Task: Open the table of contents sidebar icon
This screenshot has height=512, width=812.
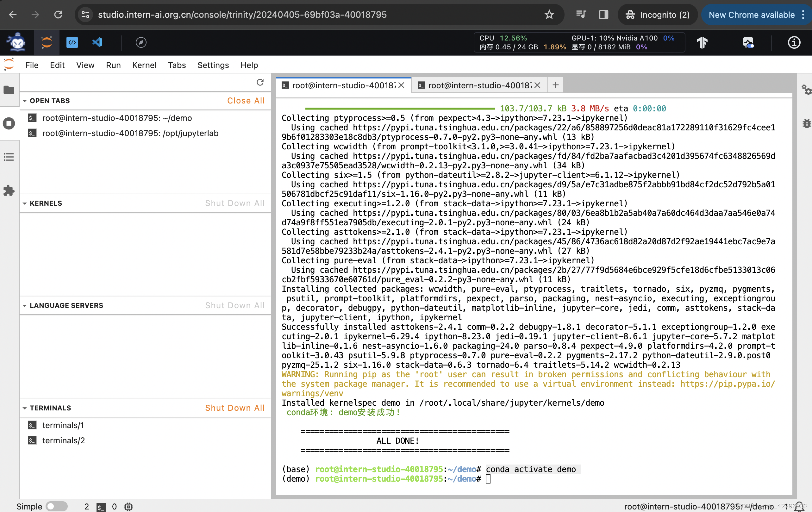Action: click(9, 157)
